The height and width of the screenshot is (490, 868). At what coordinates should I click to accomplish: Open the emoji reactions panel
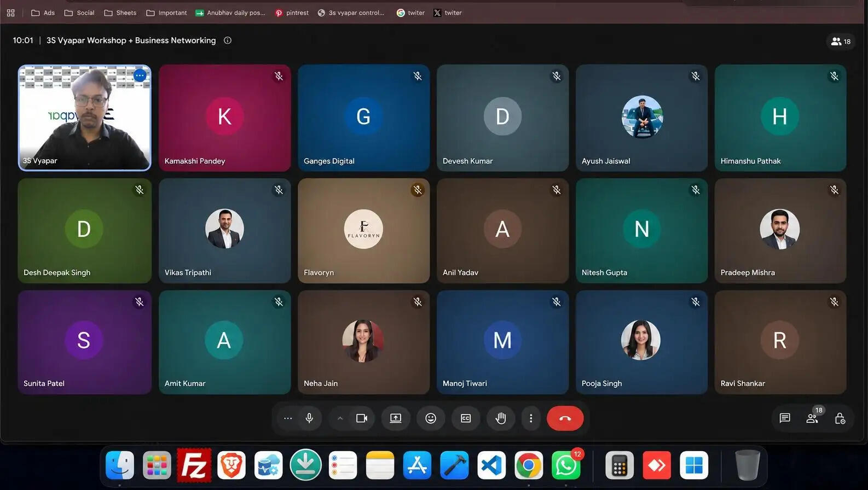tap(431, 418)
